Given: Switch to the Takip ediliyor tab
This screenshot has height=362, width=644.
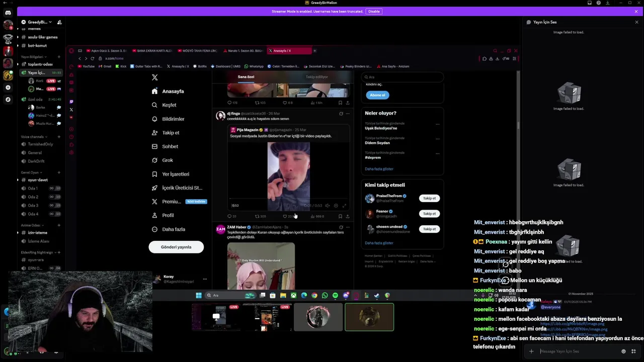Looking at the screenshot, I should tap(317, 77).
